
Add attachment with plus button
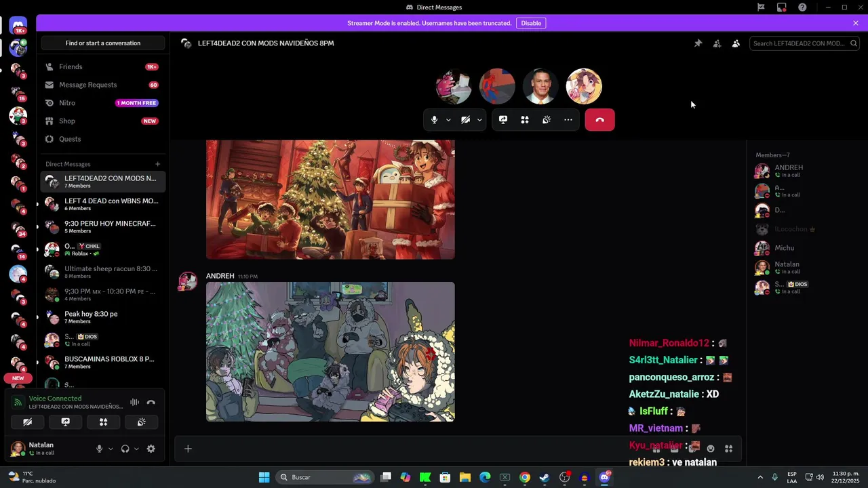coord(188,449)
